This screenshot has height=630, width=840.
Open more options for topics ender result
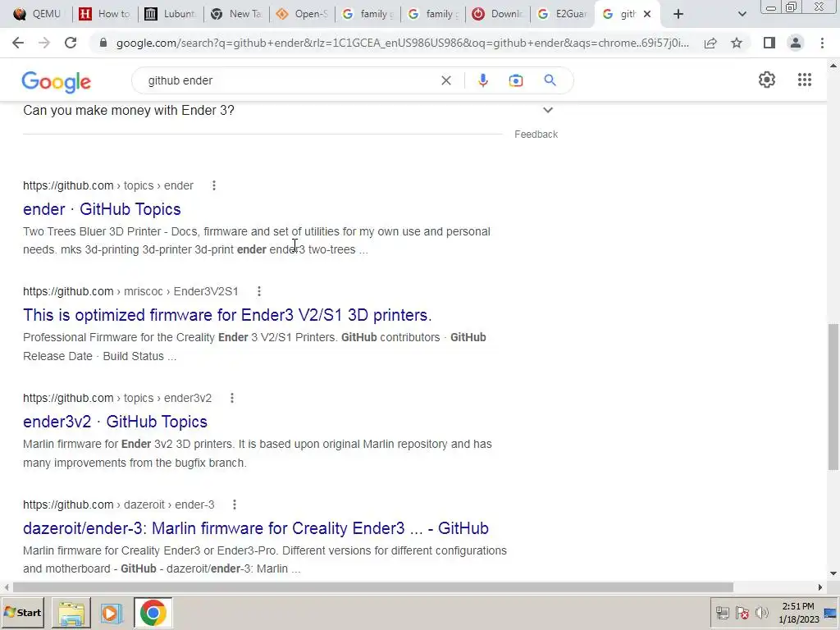pos(214,185)
